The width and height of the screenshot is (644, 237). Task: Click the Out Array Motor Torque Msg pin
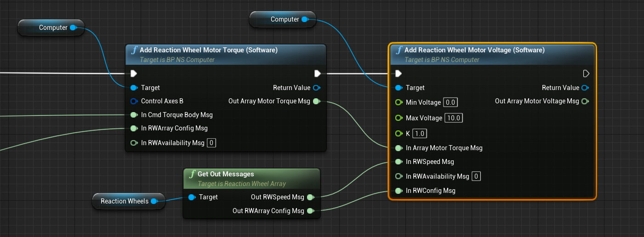[x=317, y=101]
